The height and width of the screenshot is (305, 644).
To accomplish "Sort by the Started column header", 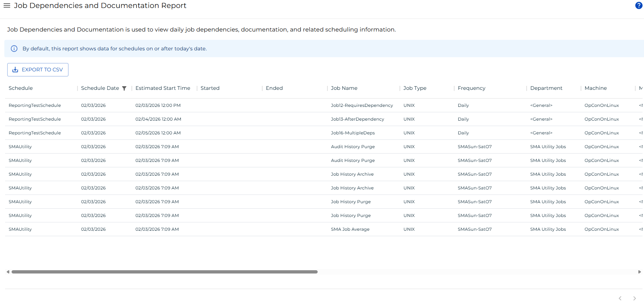I will click(x=210, y=88).
